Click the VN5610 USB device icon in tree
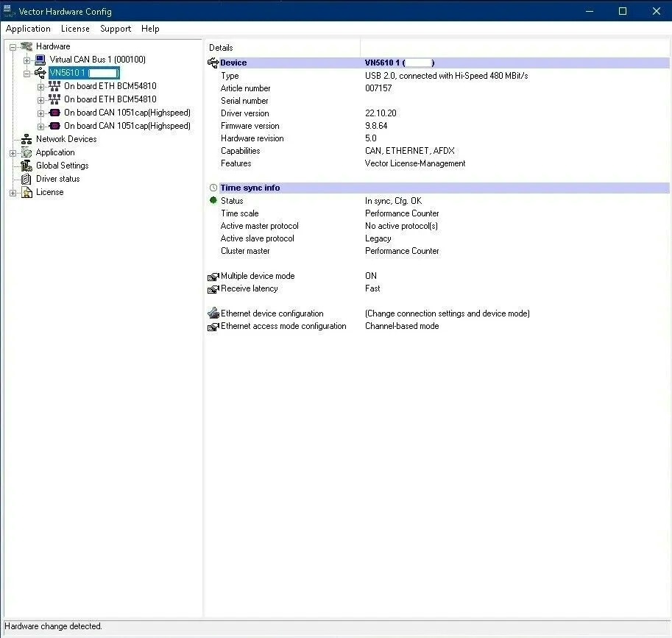Viewport: 672px width, 638px height. pos(40,73)
